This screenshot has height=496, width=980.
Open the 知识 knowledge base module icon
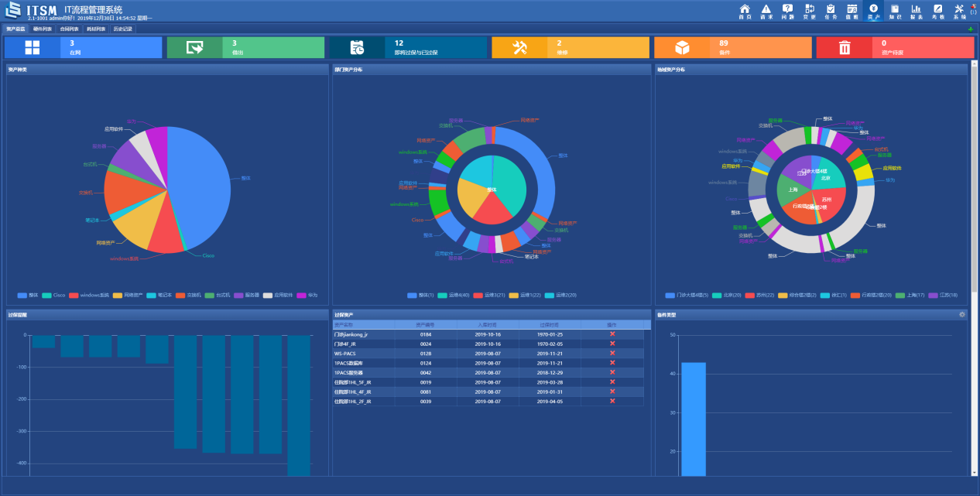[895, 11]
